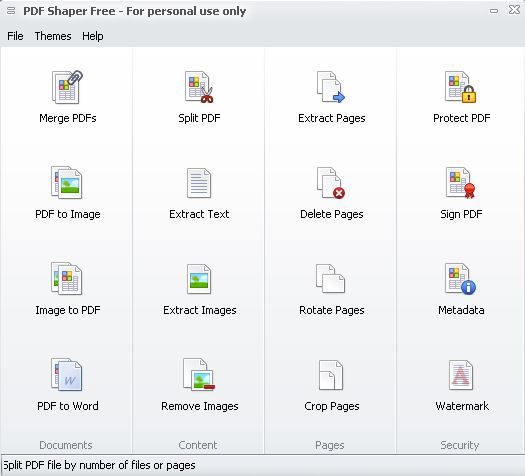
Task: Click the PDF to Word label
Action: (x=68, y=406)
